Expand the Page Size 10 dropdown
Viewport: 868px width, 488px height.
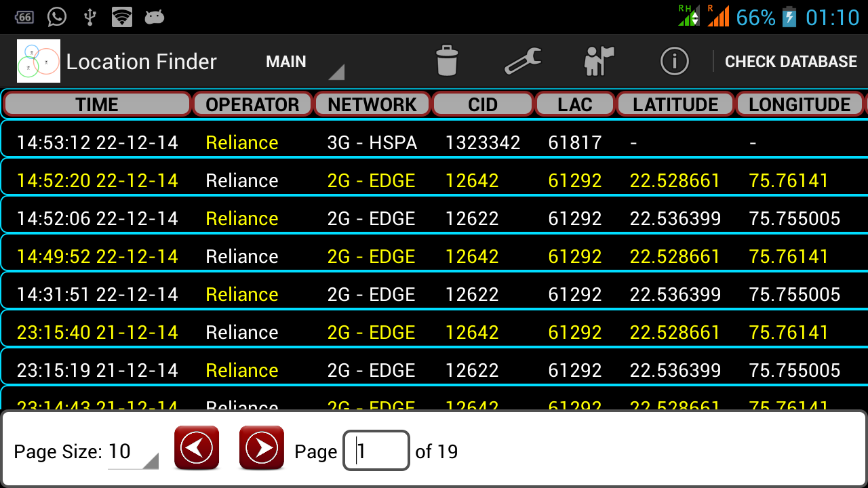[x=133, y=451]
